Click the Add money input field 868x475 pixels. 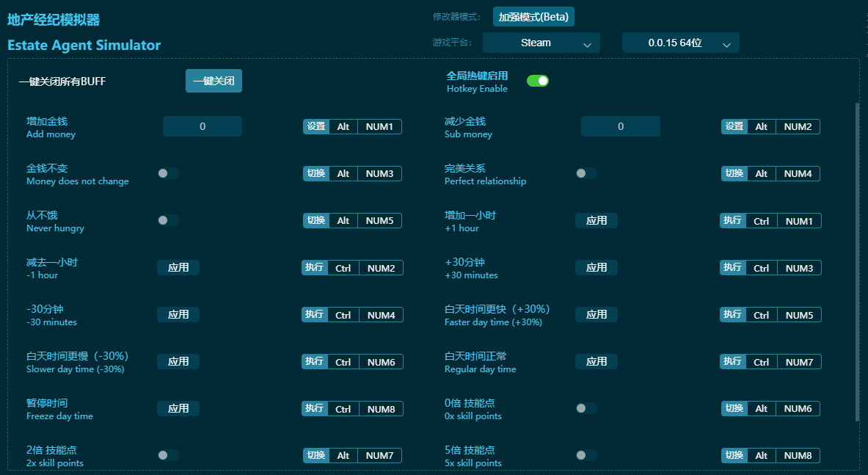tap(203, 126)
